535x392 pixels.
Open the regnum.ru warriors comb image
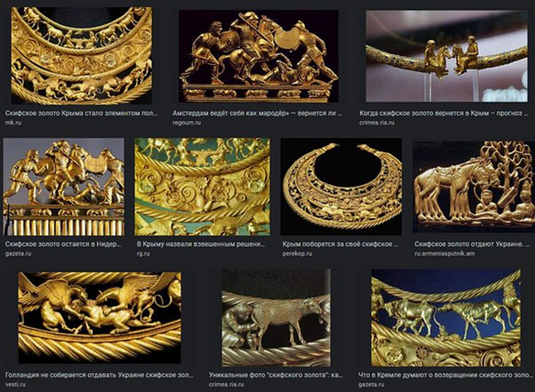click(x=258, y=56)
